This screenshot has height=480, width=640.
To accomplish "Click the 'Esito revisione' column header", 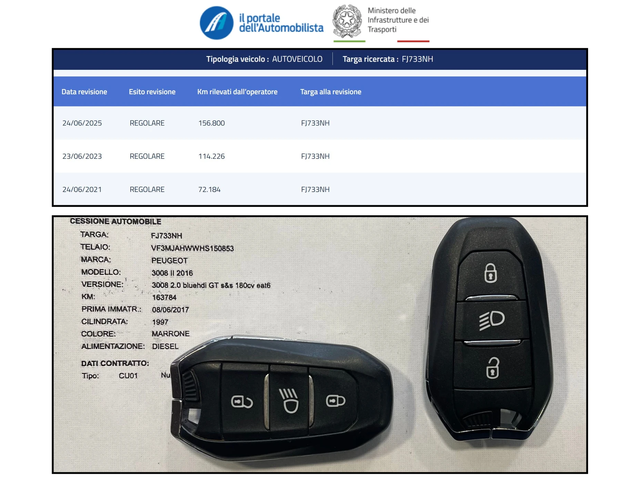I will 152,92.
